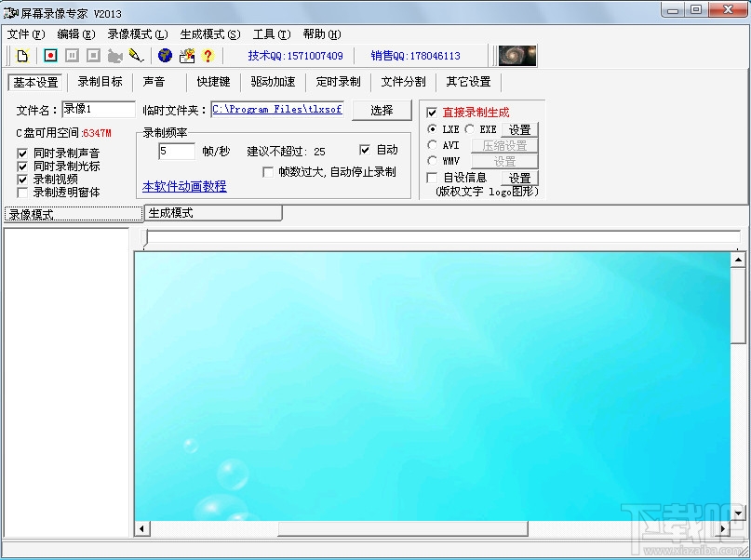Click 设置 button next to 自设信息
751x560 pixels.
tap(519, 178)
